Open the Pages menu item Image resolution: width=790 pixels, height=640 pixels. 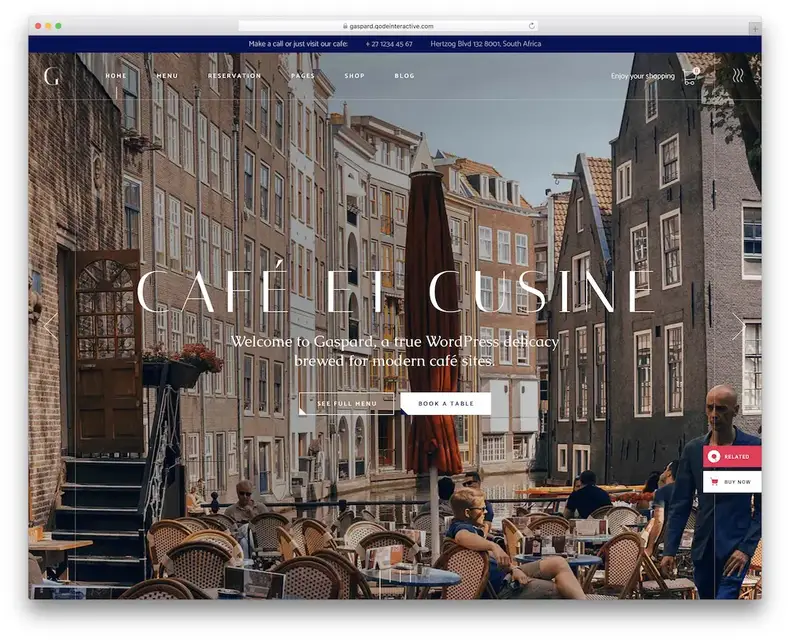tap(302, 76)
